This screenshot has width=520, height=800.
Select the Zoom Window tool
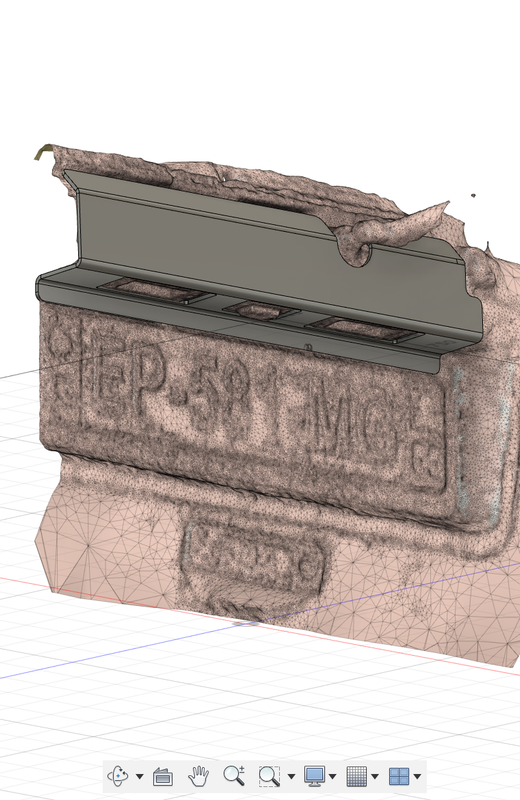(269, 776)
